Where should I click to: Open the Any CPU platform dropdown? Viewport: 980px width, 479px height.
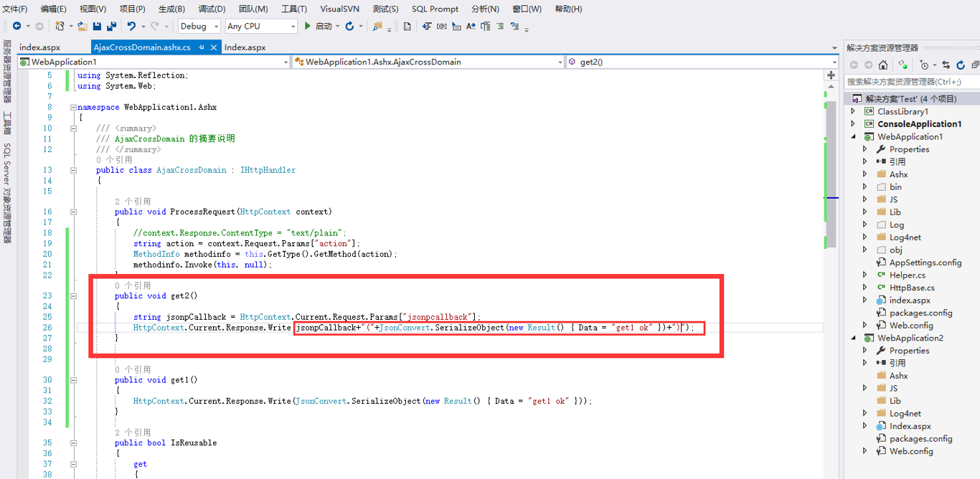pyautogui.click(x=293, y=27)
